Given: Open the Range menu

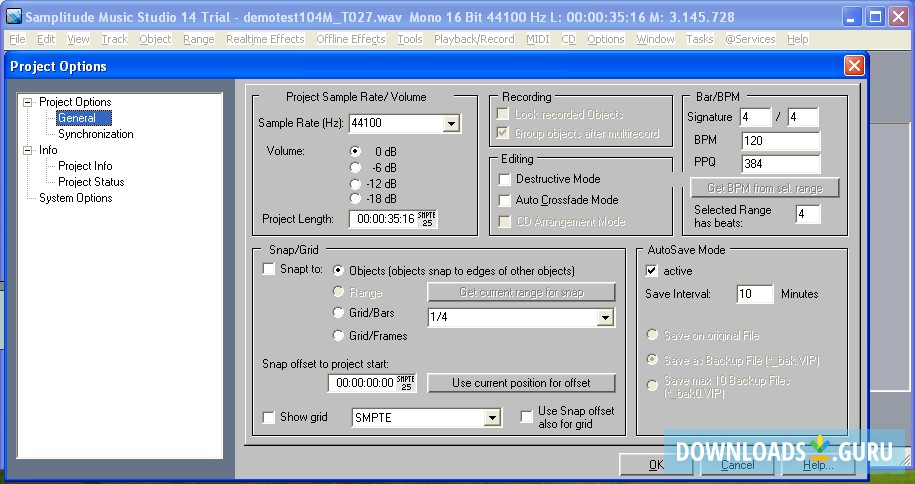Looking at the screenshot, I should click(x=199, y=39).
